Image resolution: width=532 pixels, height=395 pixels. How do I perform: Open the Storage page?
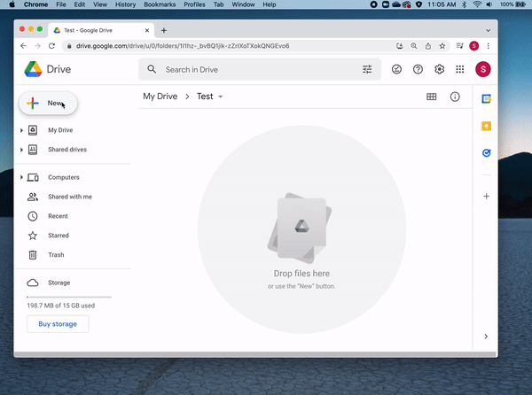click(x=59, y=283)
